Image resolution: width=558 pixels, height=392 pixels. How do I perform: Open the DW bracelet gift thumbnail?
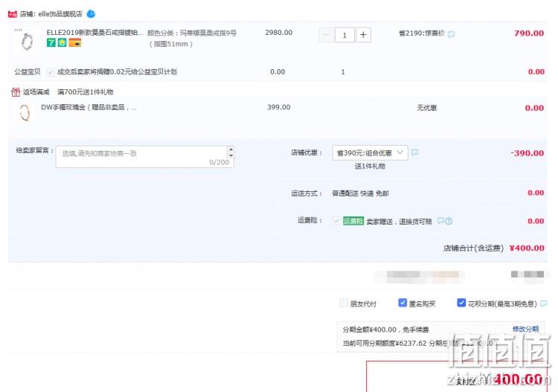pyautogui.click(x=25, y=113)
